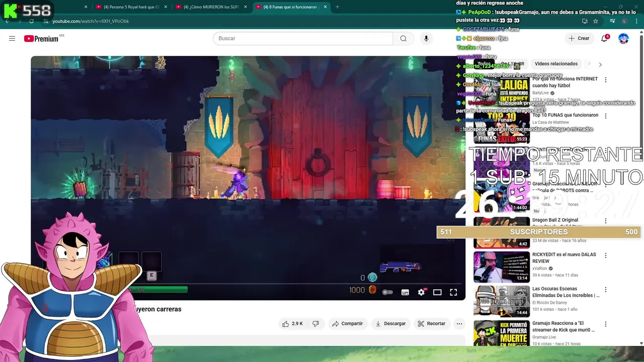Dislike the video with thumbs-down

[316, 324]
